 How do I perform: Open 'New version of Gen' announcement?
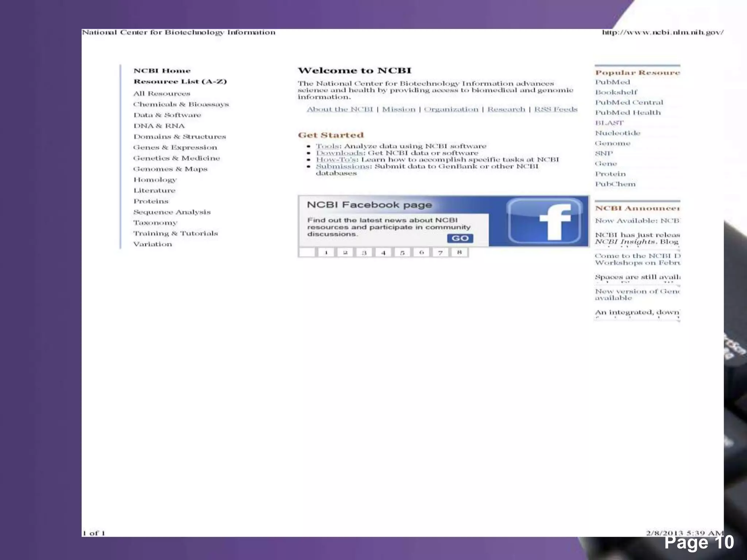pyautogui.click(x=637, y=295)
